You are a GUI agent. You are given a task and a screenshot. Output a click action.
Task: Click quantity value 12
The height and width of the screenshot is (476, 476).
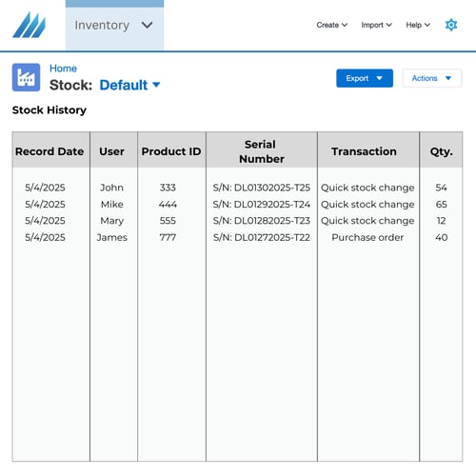pos(441,221)
